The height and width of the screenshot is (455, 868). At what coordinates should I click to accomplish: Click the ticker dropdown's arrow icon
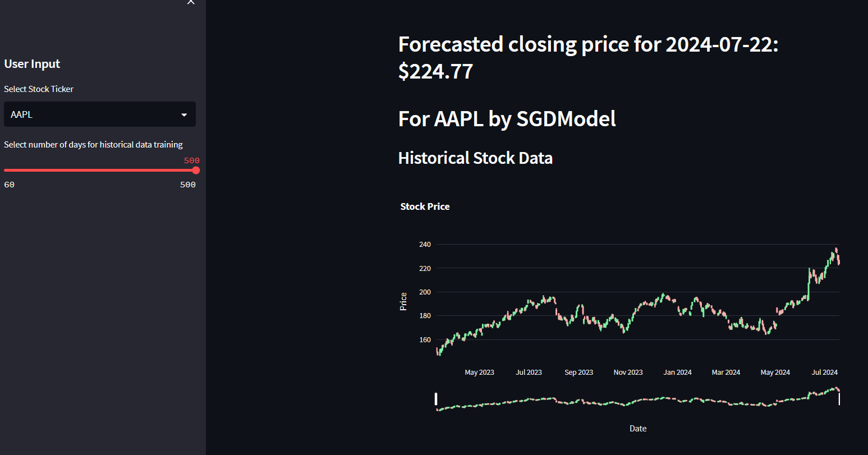click(x=184, y=115)
